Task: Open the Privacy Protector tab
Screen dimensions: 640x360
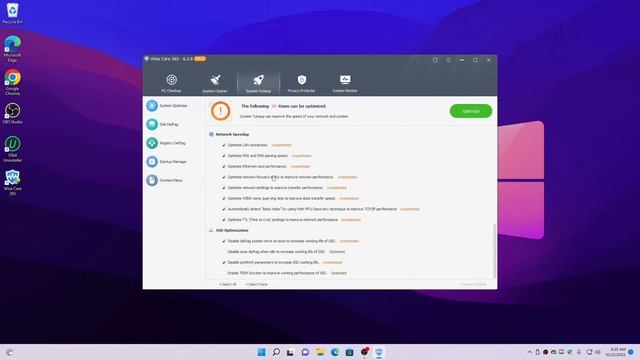Action: pos(302,83)
